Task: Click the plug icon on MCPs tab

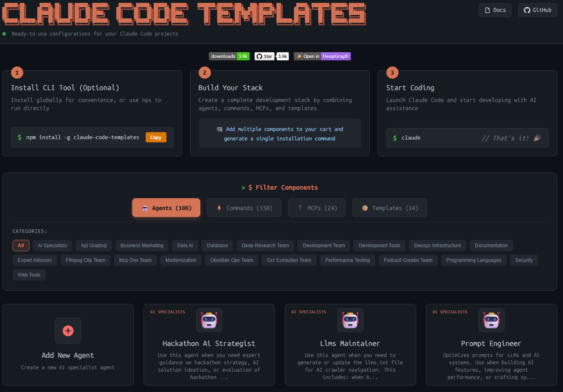Action: 301,208
